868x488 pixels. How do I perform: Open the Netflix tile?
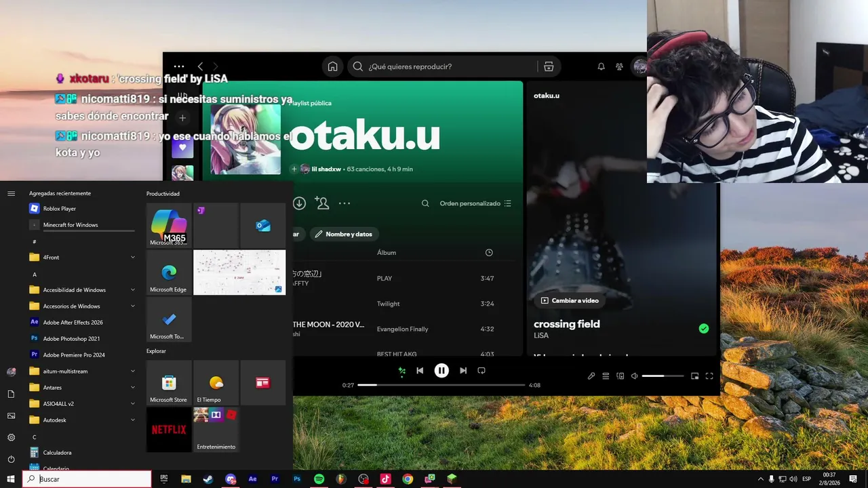(x=169, y=430)
